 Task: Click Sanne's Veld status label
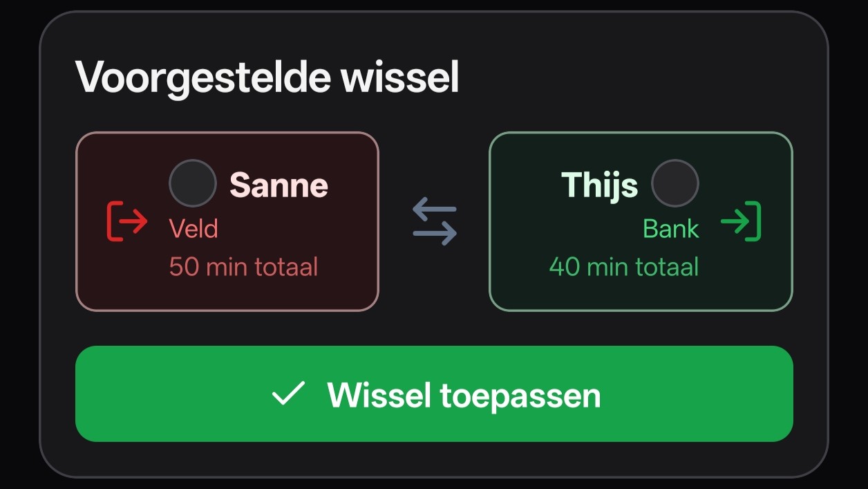pyautogui.click(x=194, y=228)
